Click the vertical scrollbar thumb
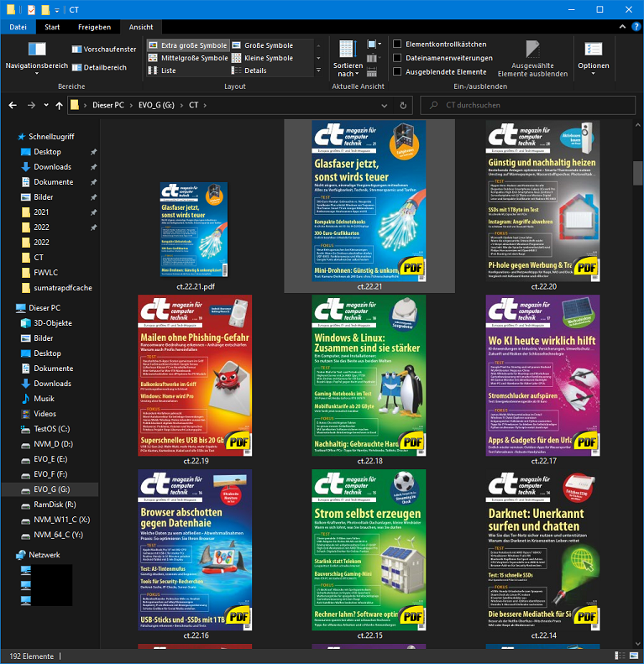 pos(637,173)
